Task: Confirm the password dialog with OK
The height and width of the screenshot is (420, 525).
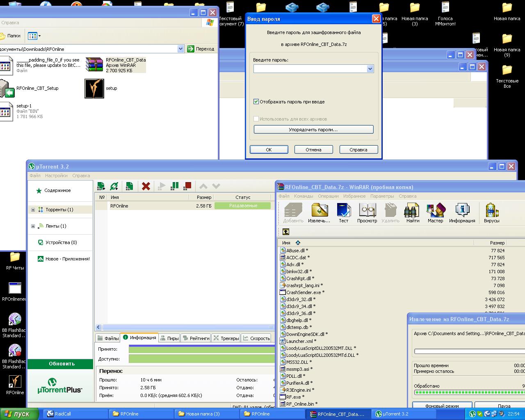Action: coord(269,150)
